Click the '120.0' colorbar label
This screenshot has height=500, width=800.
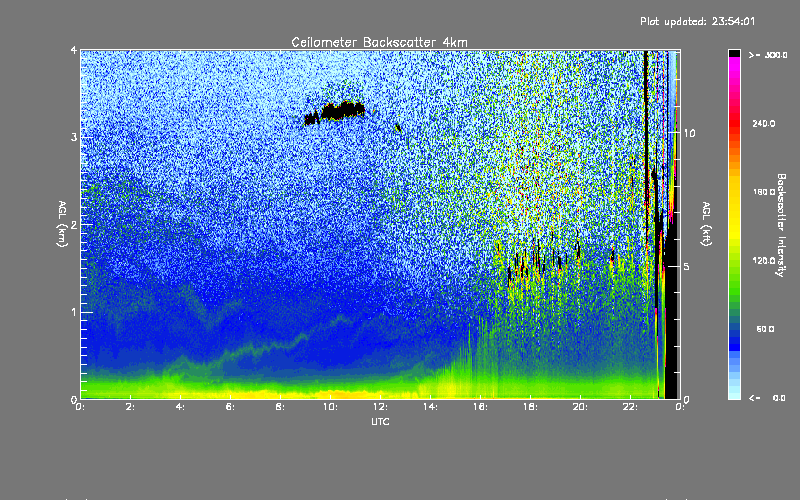tap(764, 260)
